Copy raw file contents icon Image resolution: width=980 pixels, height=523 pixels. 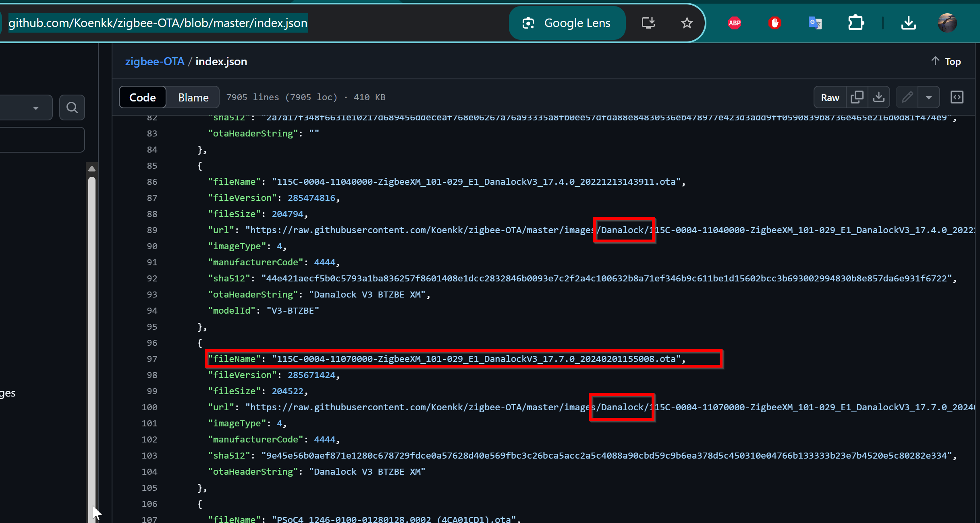tap(857, 97)
